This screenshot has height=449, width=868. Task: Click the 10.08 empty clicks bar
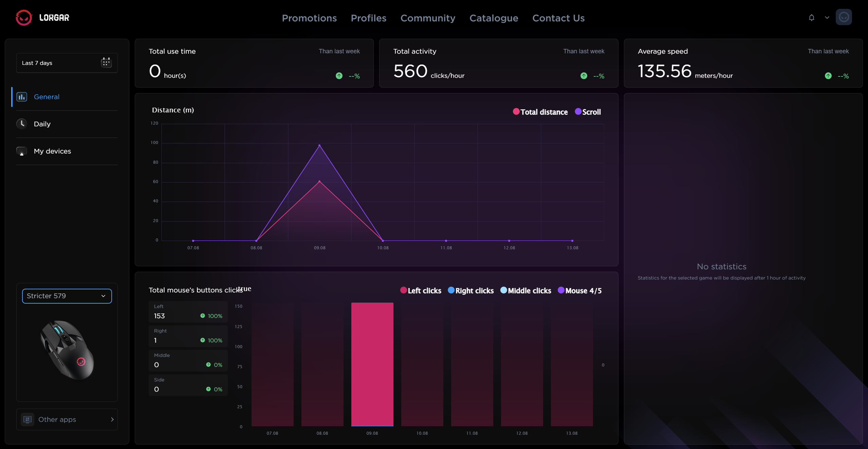point(422,364)
